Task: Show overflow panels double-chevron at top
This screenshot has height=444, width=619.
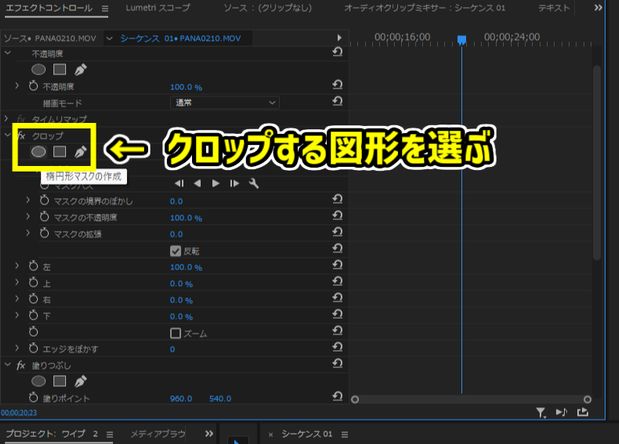Action: click(x=598, y=8)
